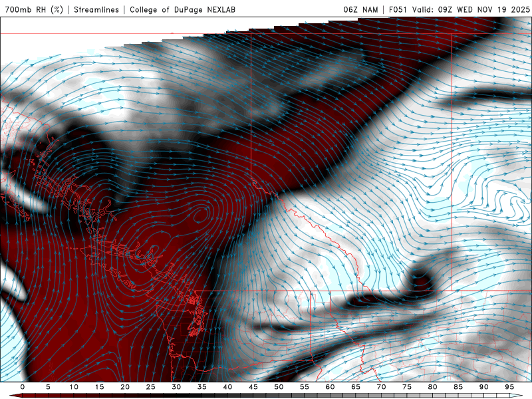Select the "75" value on the RH scale
This screenshot has width=532, height=399.
click(x=407, y=387)
